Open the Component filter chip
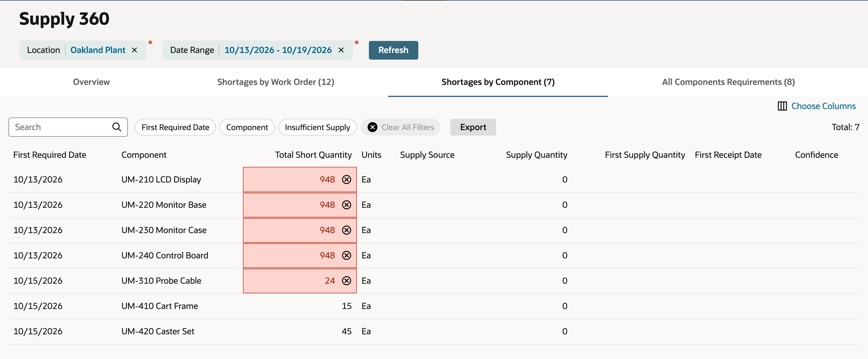 (x=247, y=127)
